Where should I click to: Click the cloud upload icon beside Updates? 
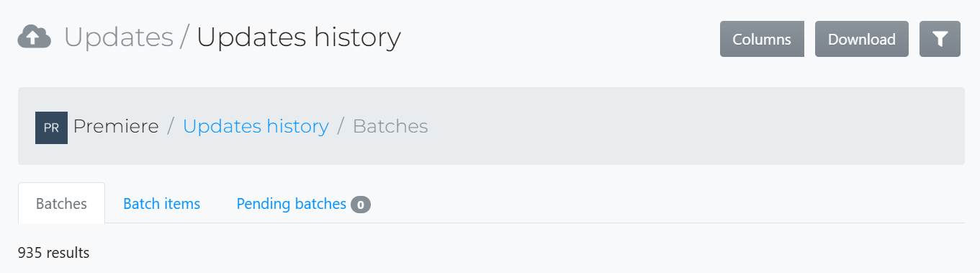pos(34,36)
